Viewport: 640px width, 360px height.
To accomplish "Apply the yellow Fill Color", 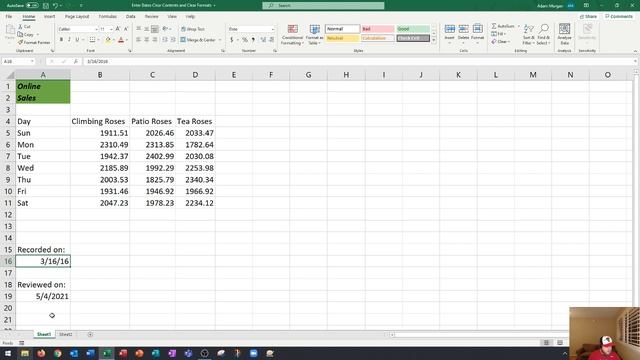I will [x=108, y=40].
